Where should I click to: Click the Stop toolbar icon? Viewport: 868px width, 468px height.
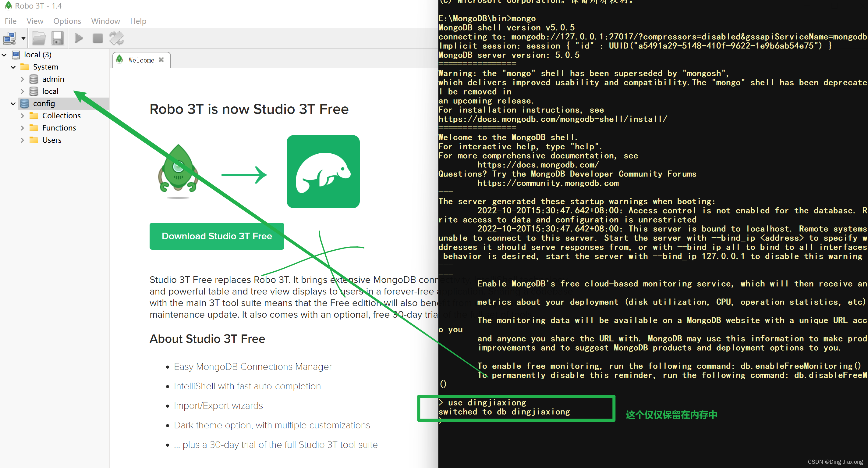pyautogui.click(x=98, y=38)
